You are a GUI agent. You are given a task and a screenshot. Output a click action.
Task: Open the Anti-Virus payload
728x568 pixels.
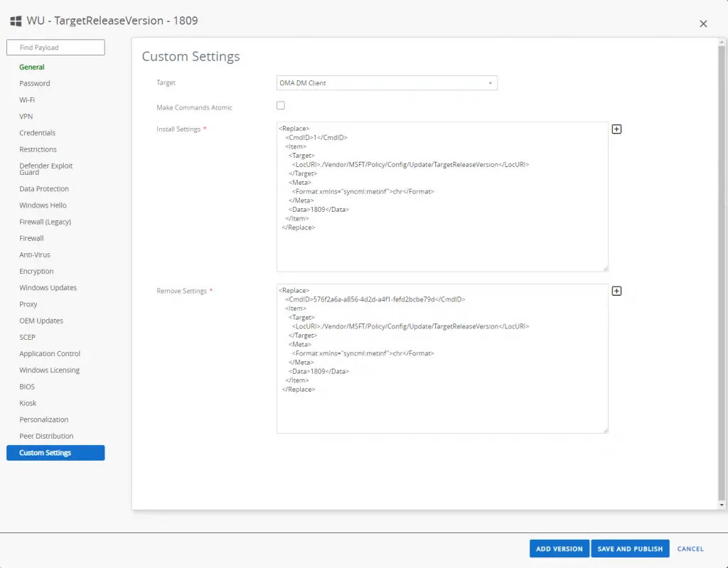point(34,254)
